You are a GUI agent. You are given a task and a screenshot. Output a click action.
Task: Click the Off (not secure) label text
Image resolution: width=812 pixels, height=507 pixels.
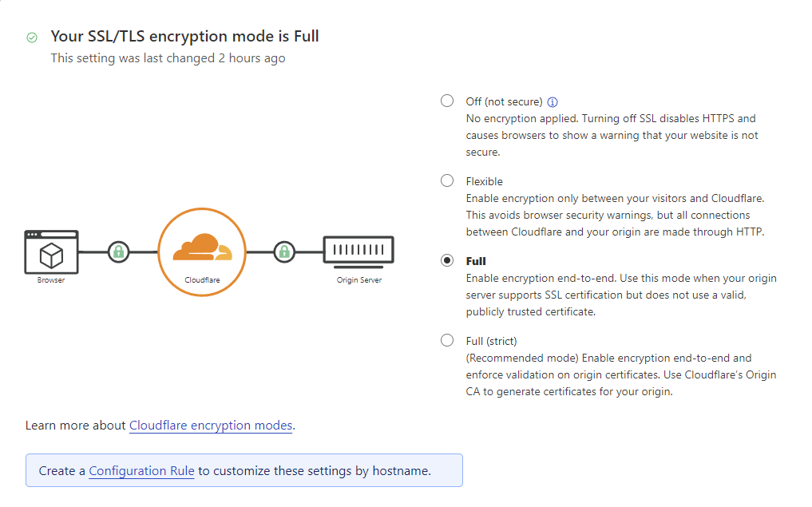pos(504,102)
